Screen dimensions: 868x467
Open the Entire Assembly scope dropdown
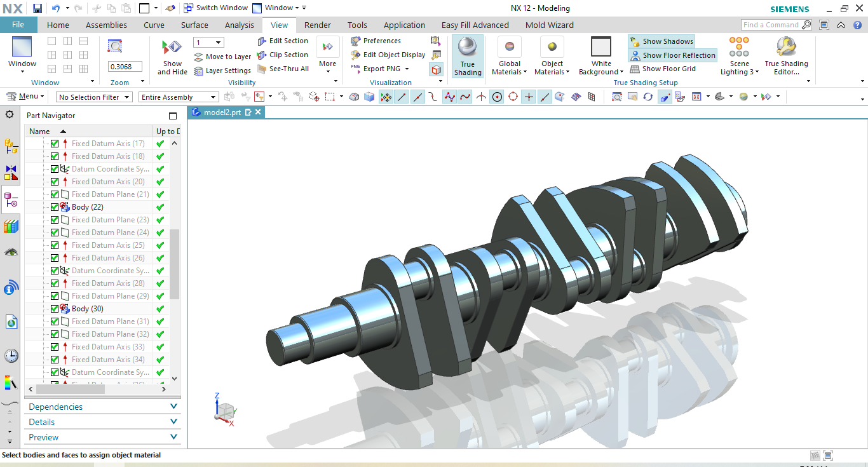click(179, 97)
